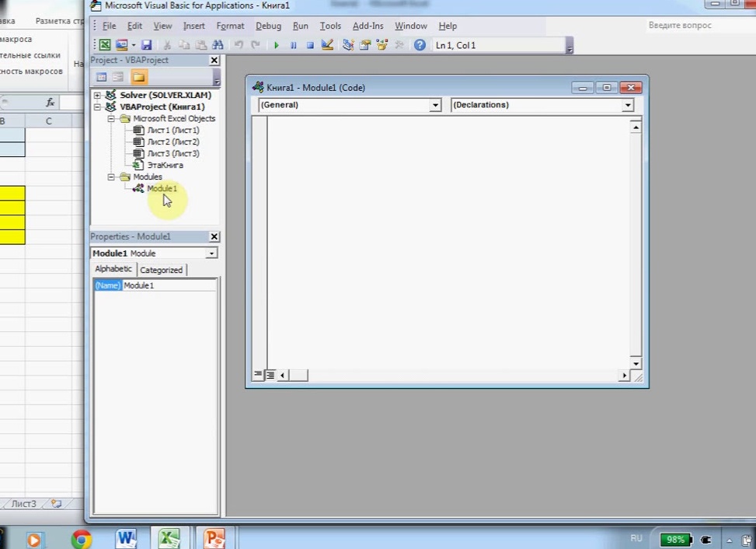The width and height of the screenshot is (756, 549).
Task: Click the (Name) property value Module1
Action: pyautogui.click(x=169, y=285)
